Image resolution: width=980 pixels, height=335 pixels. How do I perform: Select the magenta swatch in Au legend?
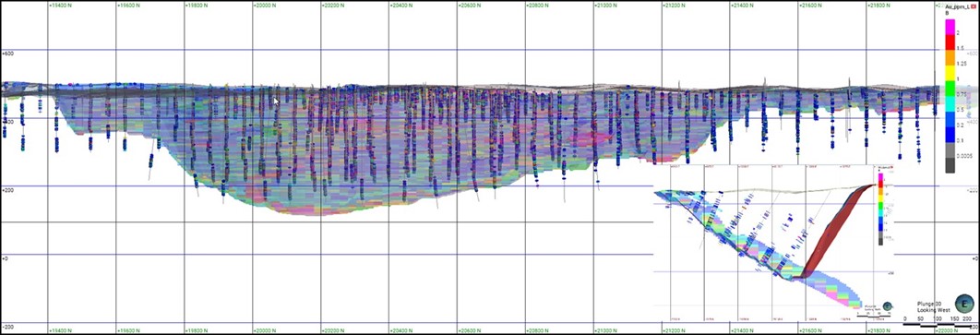pyautogui.click(x=950, y=26)
